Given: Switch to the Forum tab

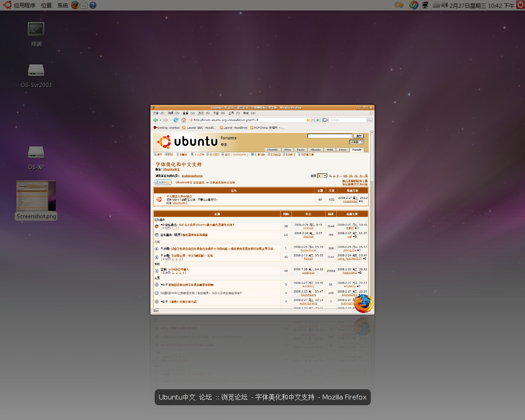Looking at the screenshot, I should point(357,150).
